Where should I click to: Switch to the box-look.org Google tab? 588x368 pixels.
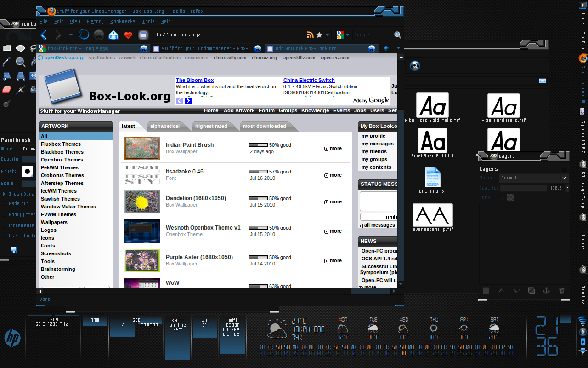(93, 48)
